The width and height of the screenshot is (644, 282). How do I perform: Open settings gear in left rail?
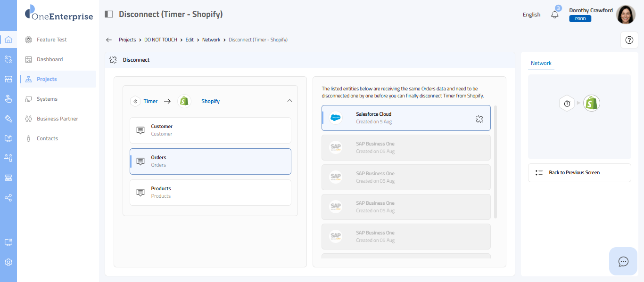[x=8, y=262]
